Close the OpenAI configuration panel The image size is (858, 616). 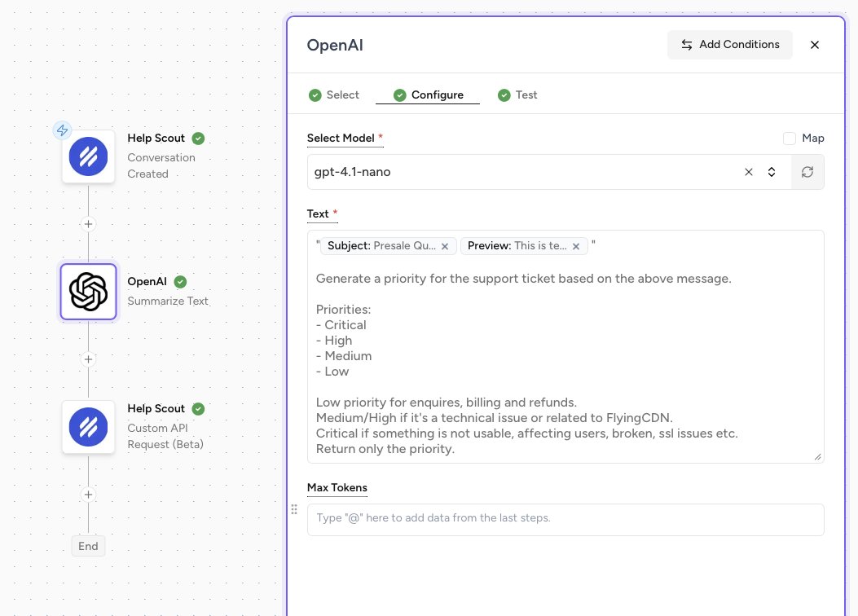(814, 45)
